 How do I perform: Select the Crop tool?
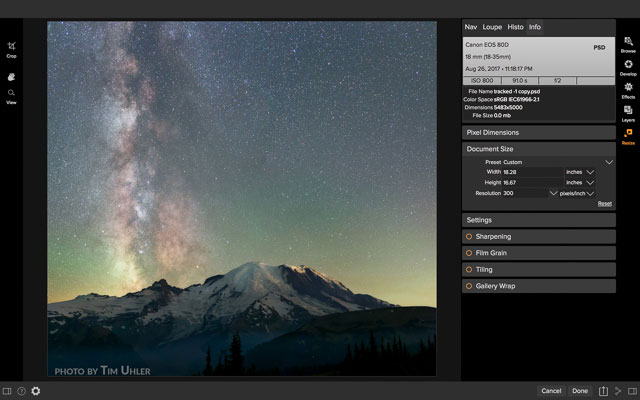point(11,49)
